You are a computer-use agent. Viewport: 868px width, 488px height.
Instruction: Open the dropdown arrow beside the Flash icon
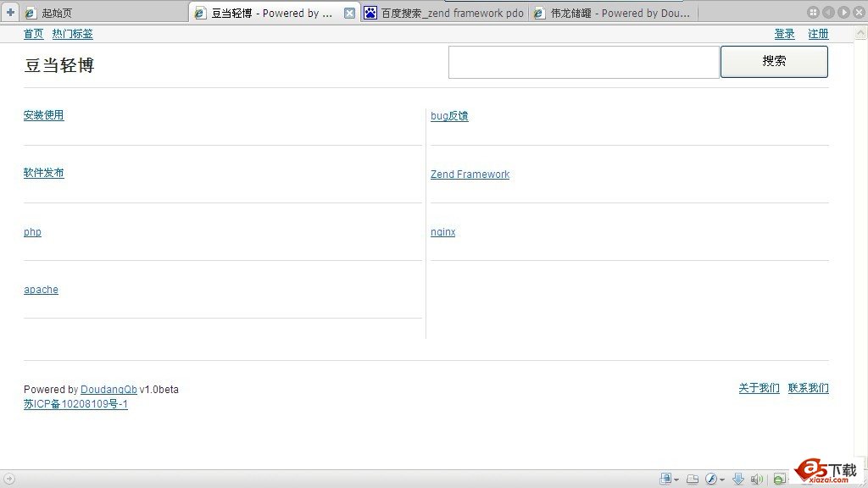pyautogui.click(x=722, y=480)
